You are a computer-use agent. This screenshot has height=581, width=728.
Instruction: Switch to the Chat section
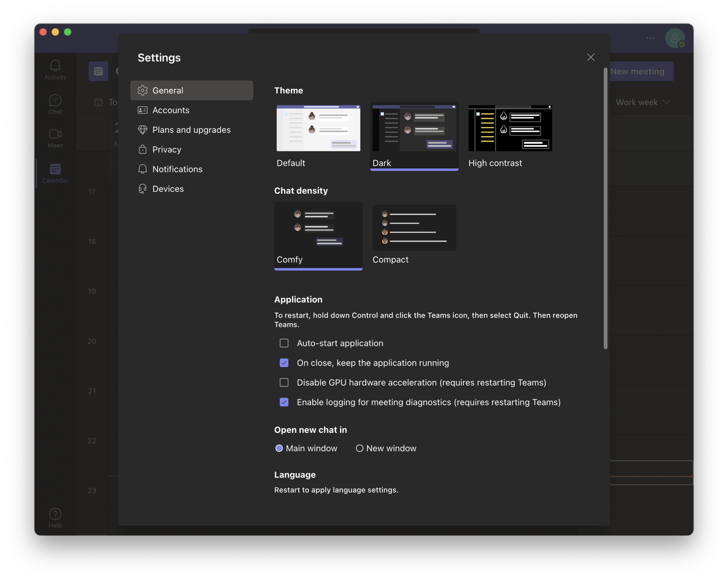(x=55, y=104)
